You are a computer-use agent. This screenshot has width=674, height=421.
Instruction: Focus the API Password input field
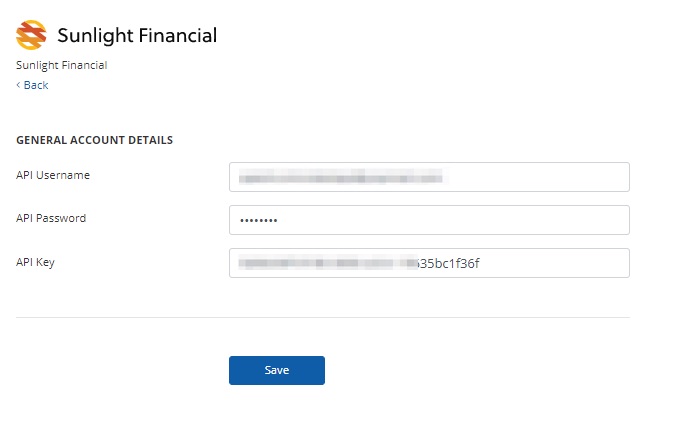[x=429, y=220]
